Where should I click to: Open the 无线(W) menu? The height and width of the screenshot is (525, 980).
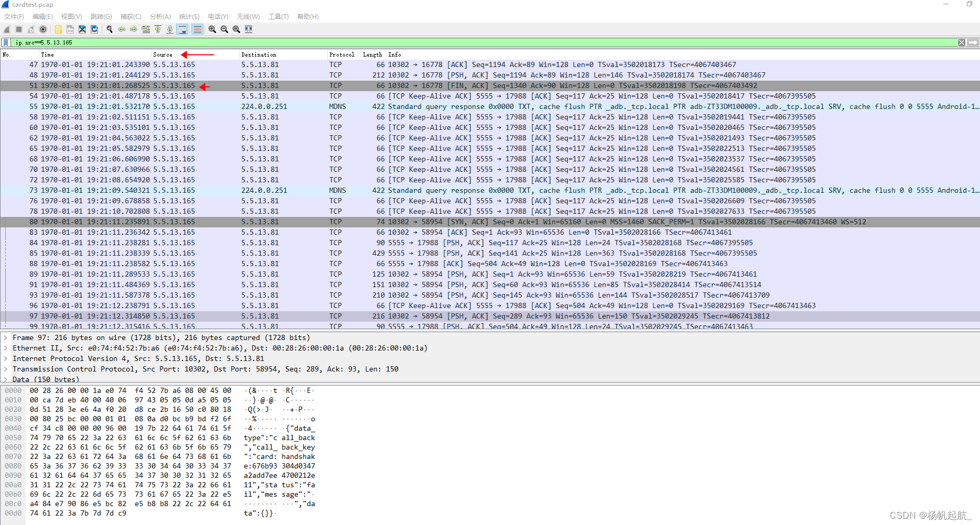click(x=249, y=17)
